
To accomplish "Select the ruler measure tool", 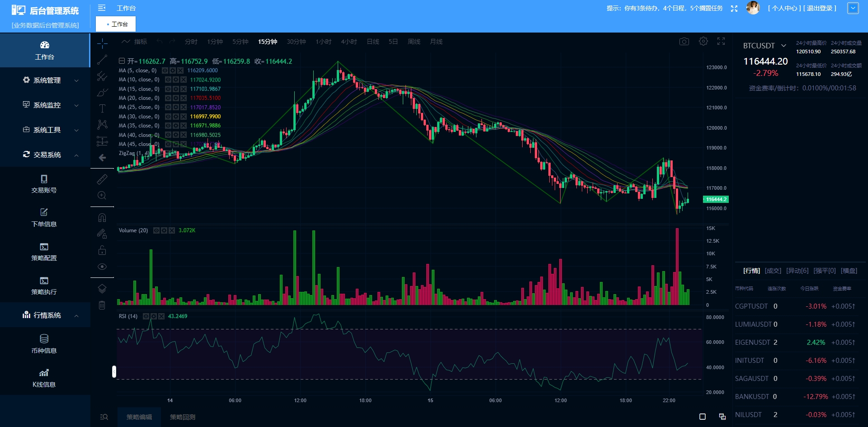I will (102, 179).
